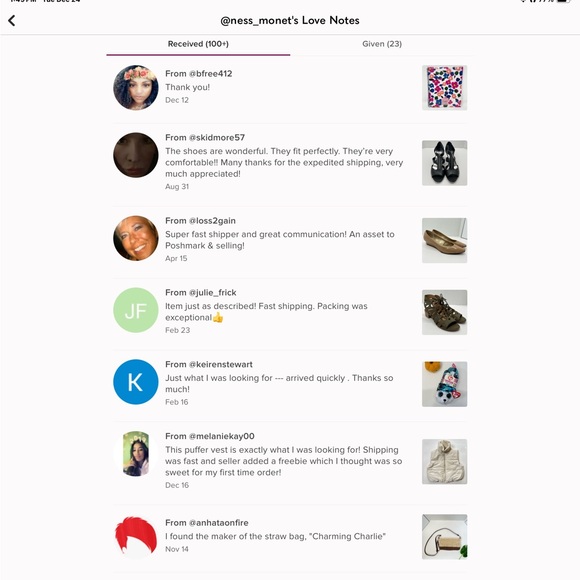View the black heeled sandals thumbnail

coord(444,163)
